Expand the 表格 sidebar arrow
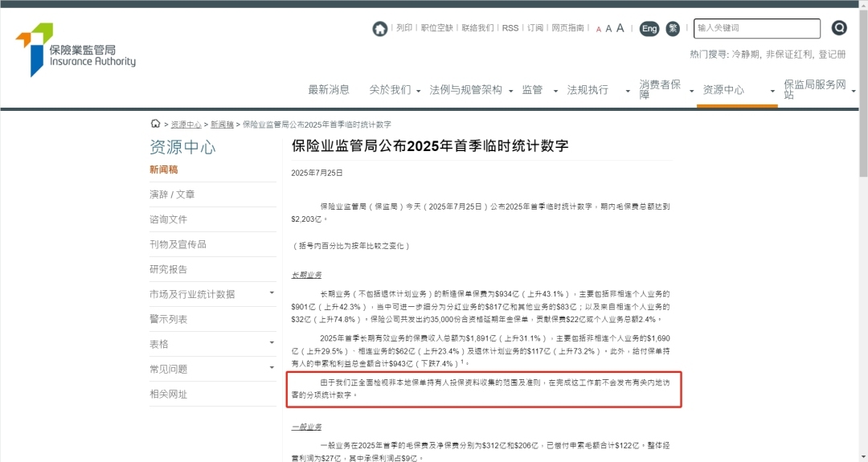868x462 pixels. point(272,344)
